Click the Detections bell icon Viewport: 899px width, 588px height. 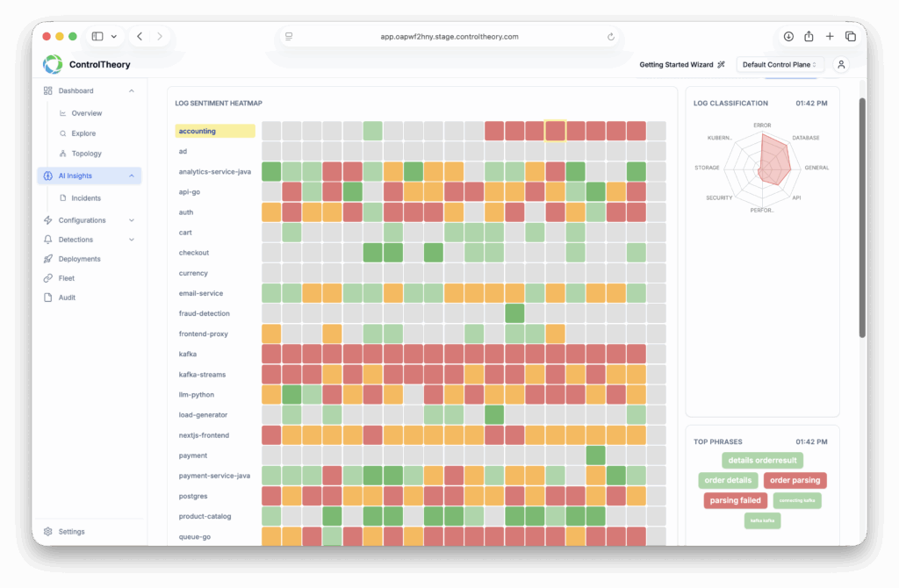click(49, 240)
